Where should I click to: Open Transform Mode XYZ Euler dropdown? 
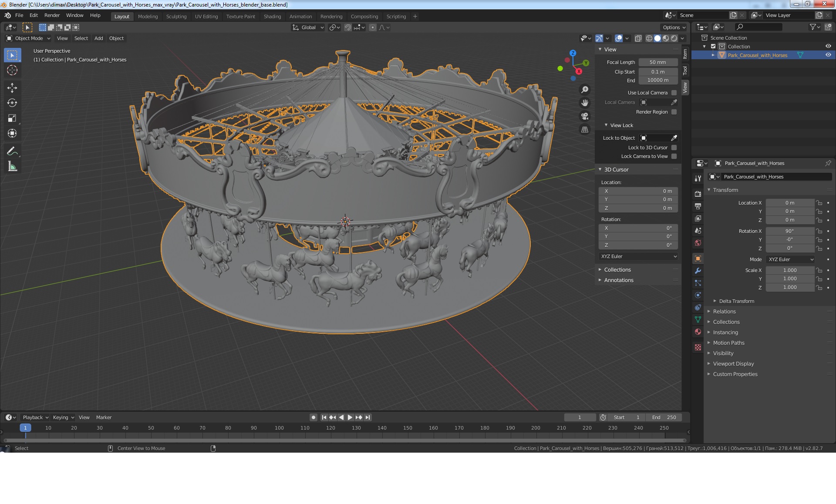coord(790,259)
